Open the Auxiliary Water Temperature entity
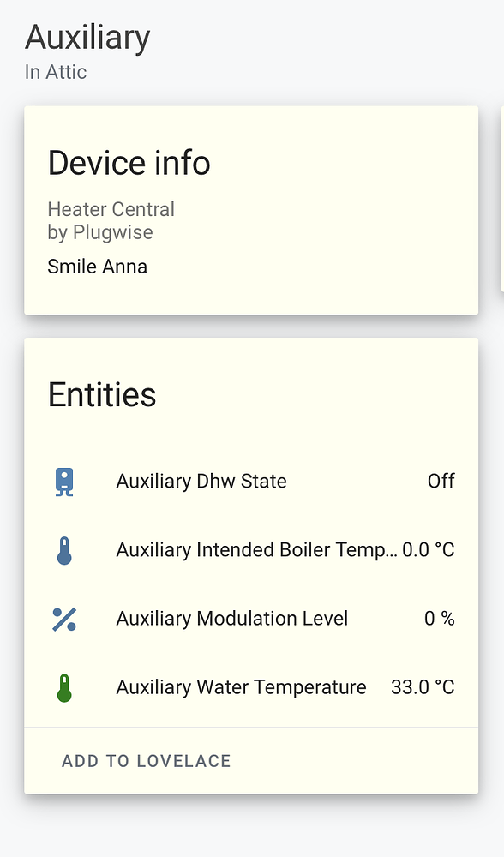Image resolution: width=504 pixels, height=857 pixels. (x=241, y=686)
